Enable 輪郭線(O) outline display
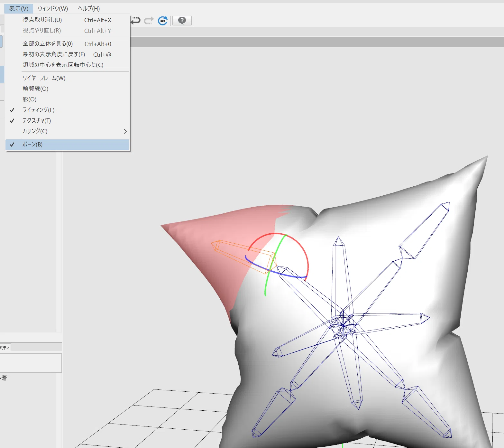The height and width of the screenshot is (448, 504). (67, 89)
